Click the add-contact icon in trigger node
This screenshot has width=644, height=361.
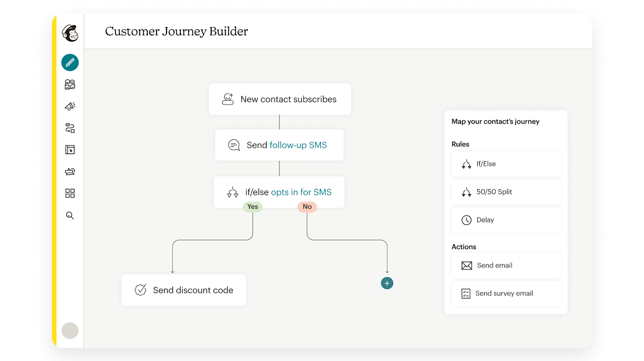click(x=228, y=99)
